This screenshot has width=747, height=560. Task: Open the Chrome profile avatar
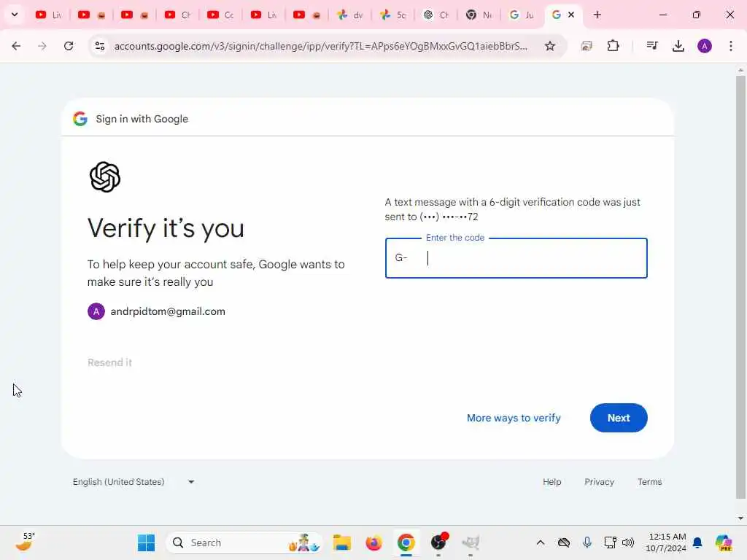click(x=705, y=46)
